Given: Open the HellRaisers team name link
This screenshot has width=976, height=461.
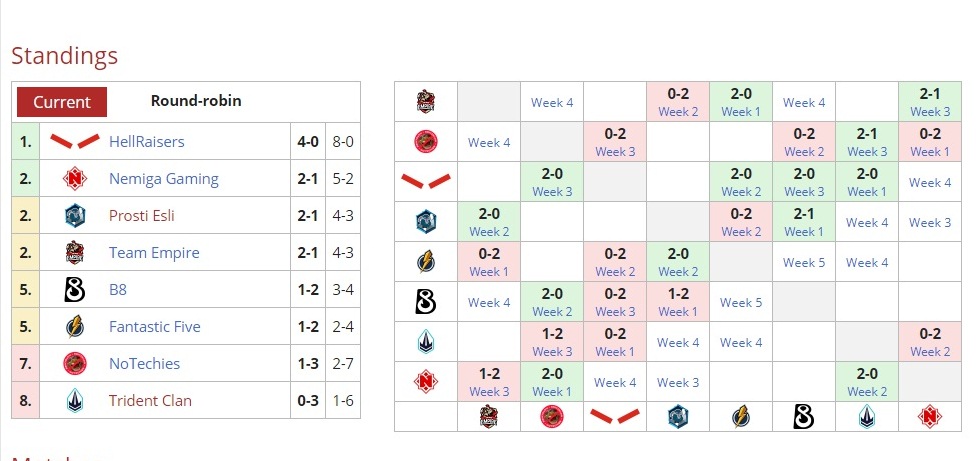Looking at the screenshot, I should point(146,142).
